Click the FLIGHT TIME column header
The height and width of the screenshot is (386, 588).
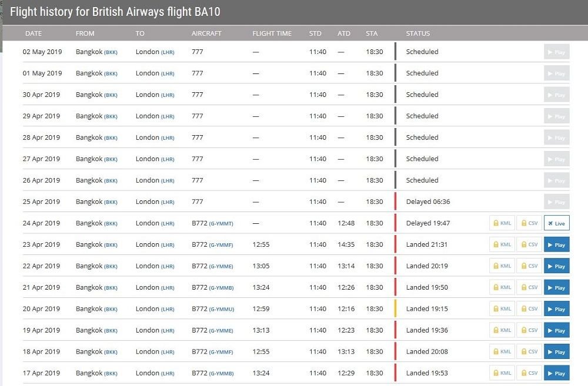(x=272, y=33)
